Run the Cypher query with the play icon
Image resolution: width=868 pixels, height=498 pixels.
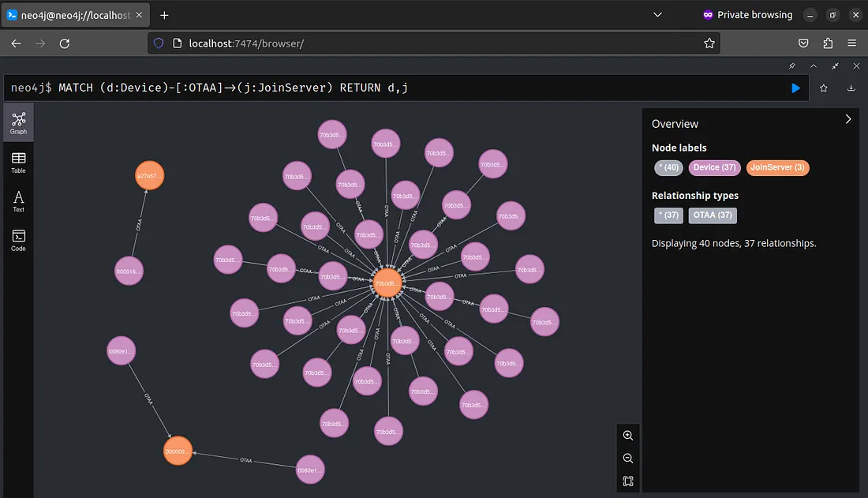point(795,88)
